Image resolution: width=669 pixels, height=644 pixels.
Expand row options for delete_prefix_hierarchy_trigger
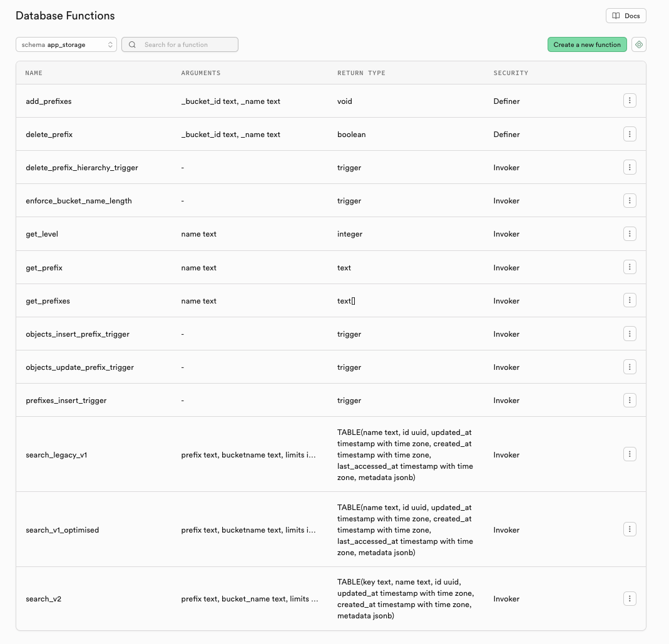[630, 167]
